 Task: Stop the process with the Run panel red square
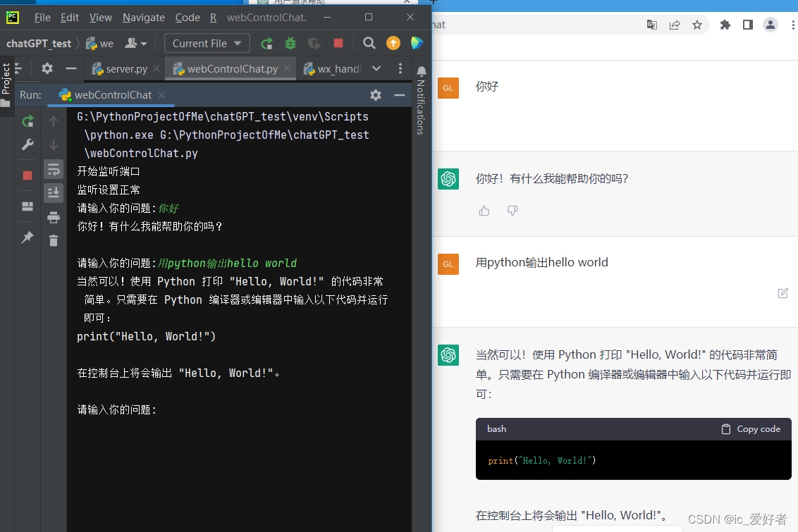(27, 175)
